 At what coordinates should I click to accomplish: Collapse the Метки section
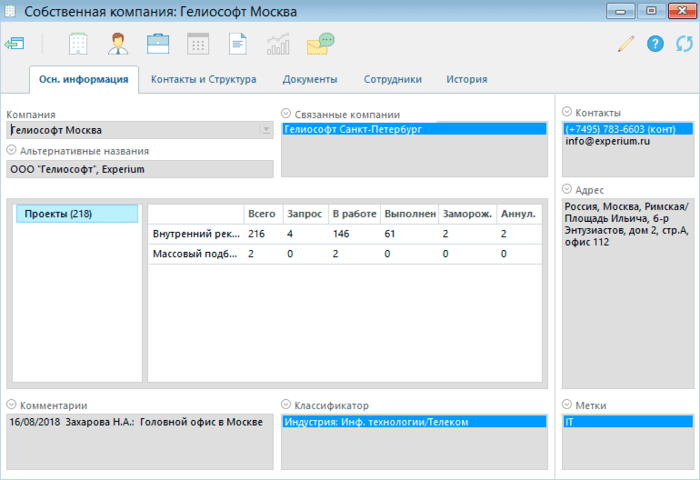567,405
